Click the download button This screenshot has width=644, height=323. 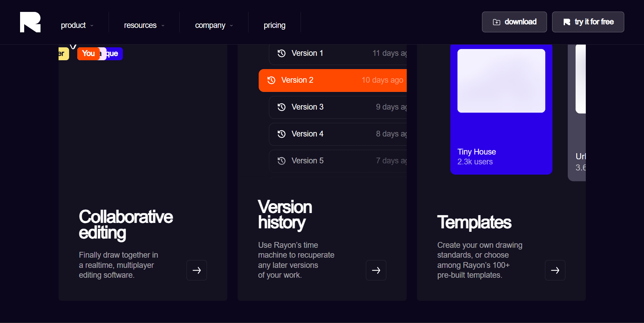pos(514,22)
